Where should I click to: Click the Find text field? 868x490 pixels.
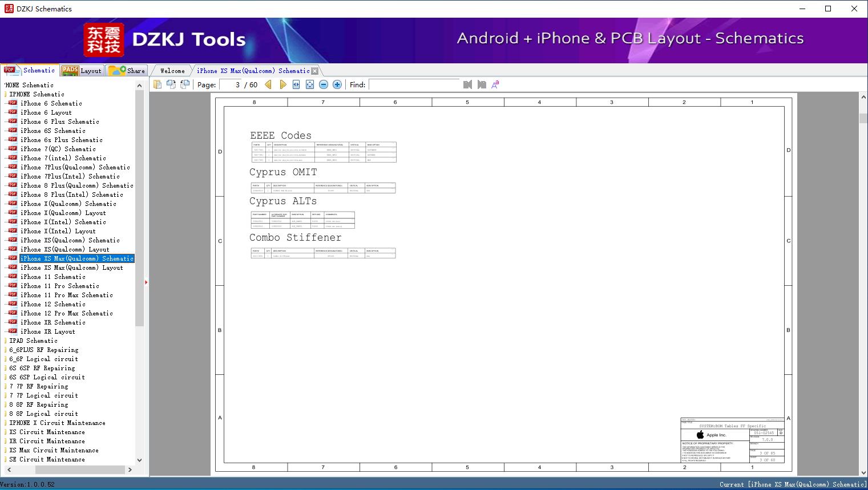pyautogui.click(x=414, y=84)
